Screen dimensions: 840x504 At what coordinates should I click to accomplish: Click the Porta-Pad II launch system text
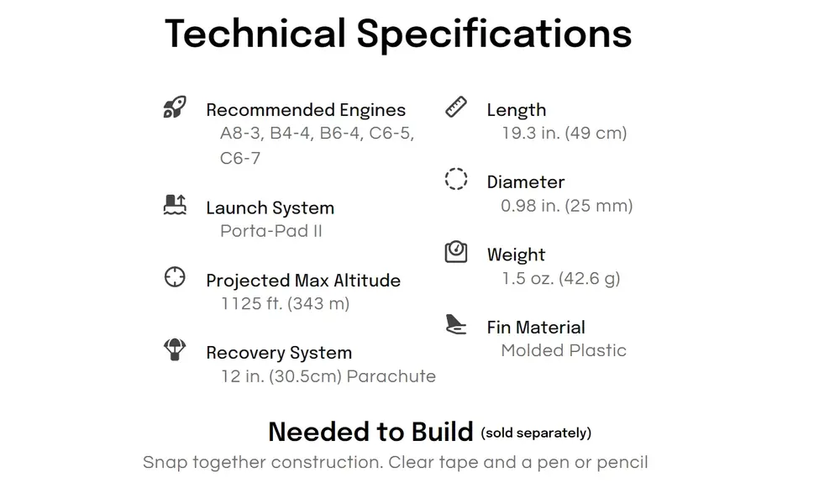(x=271, y=231)
